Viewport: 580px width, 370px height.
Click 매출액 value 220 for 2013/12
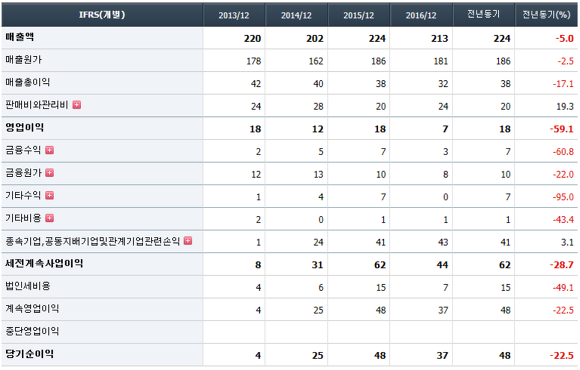(x=252, y=38)
